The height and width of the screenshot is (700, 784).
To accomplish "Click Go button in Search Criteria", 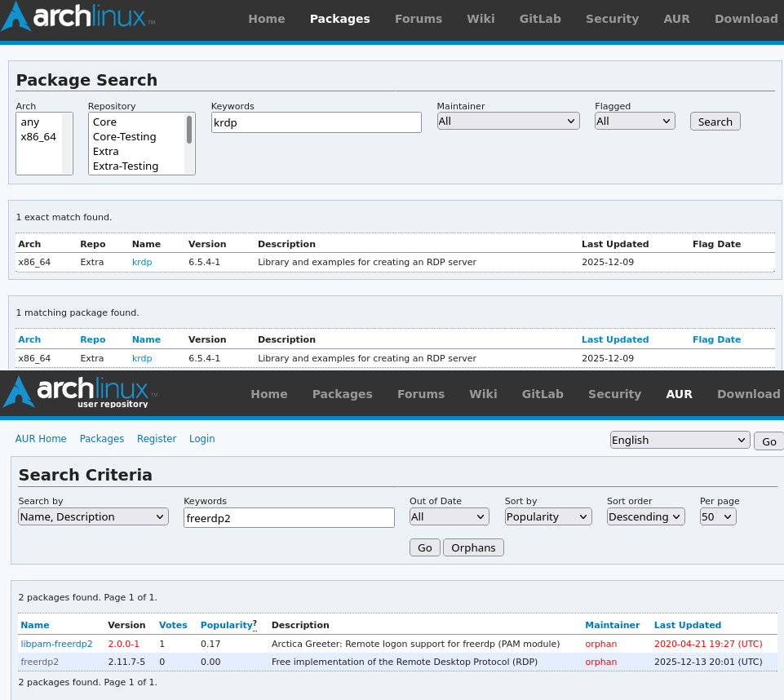I will point(425,547).
